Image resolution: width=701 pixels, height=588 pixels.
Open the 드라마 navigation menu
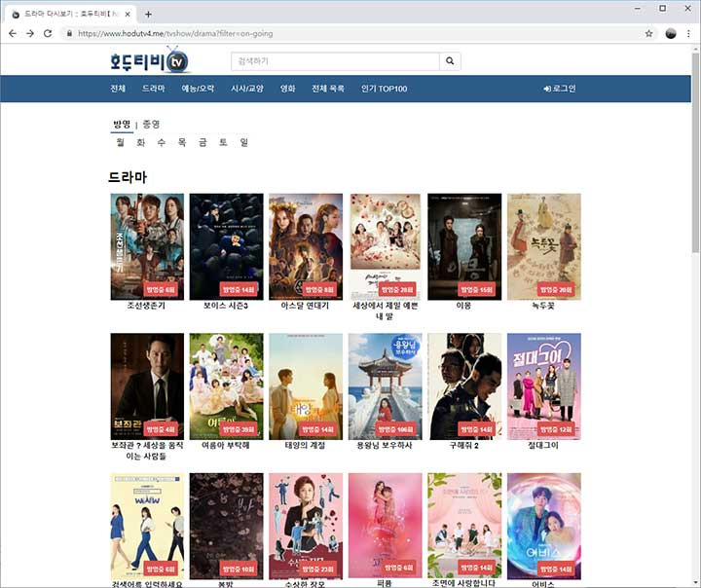click(x=154, y=89)
